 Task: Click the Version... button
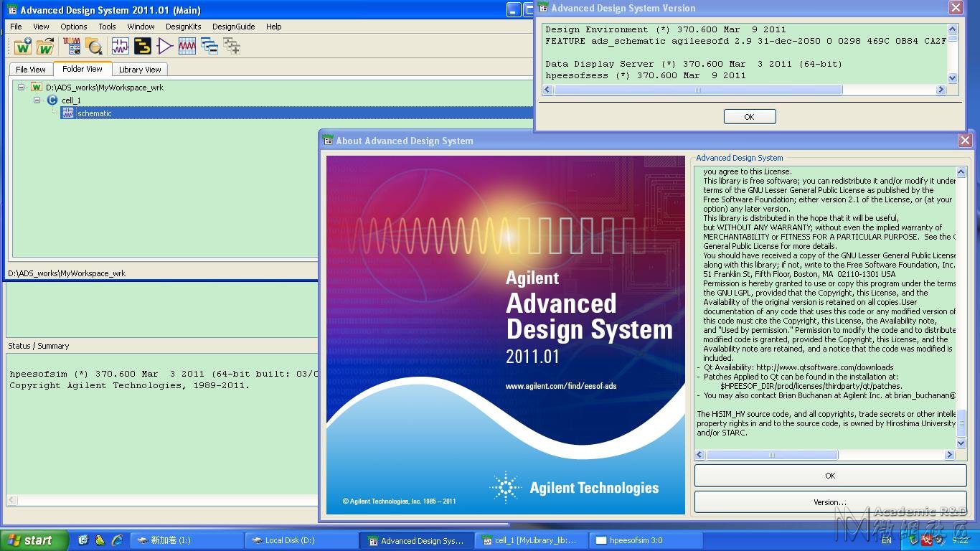tap(830, 502)
